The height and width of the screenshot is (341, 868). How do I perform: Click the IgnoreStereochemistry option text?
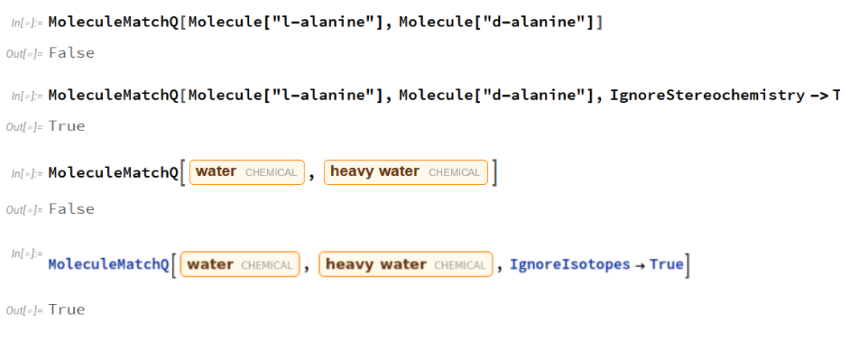[x=707, y=96]
